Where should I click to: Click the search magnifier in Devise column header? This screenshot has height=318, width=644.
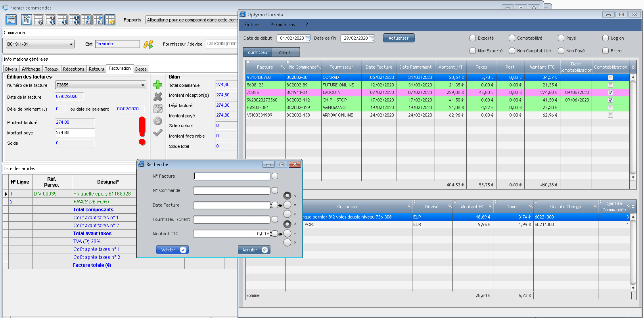click(x=450, y=206)
